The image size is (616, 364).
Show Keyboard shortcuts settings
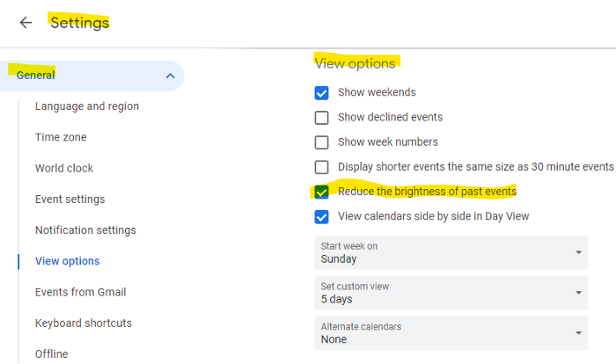pos(84,323)
